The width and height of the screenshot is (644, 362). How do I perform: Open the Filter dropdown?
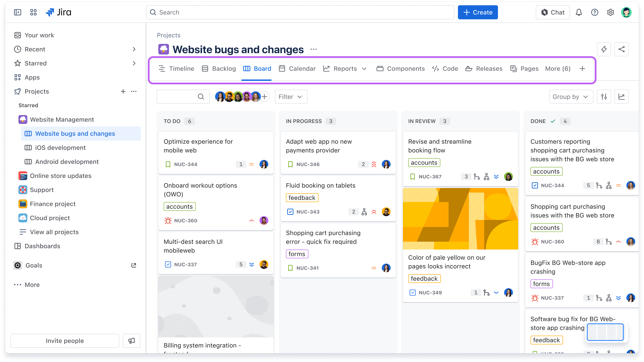tap(290, 97)
